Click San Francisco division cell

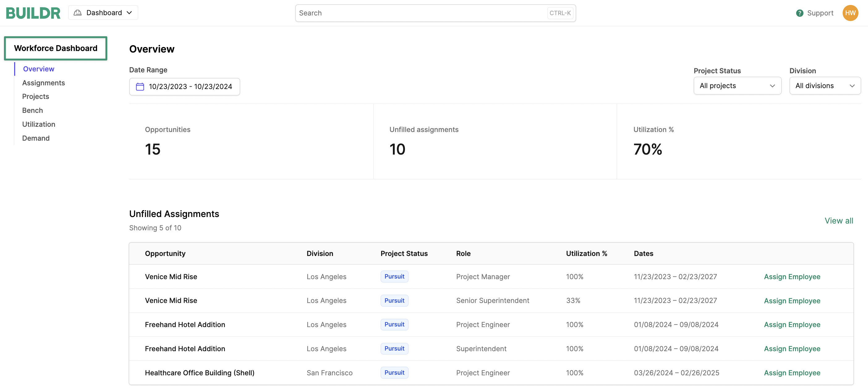(x=329, y=373)
